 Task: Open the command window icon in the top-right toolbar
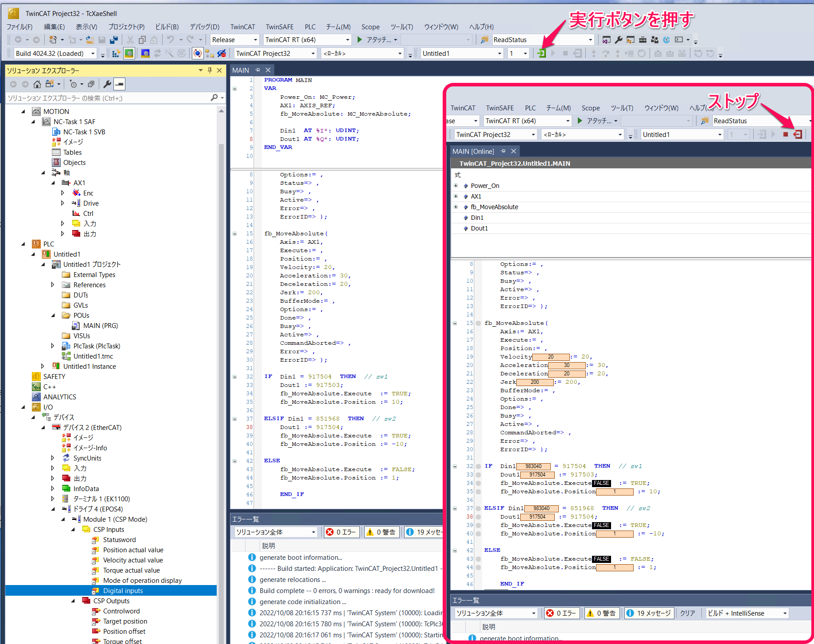point(679,40)
